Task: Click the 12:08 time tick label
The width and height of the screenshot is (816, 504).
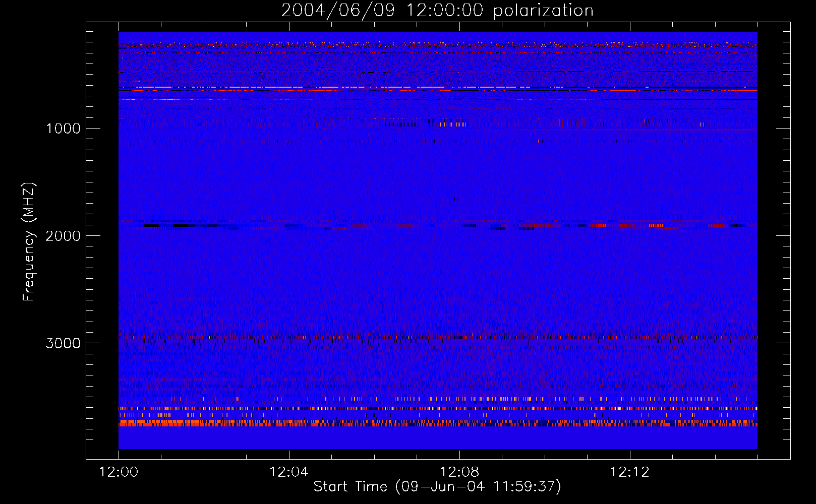Action: tap(459, 472)
